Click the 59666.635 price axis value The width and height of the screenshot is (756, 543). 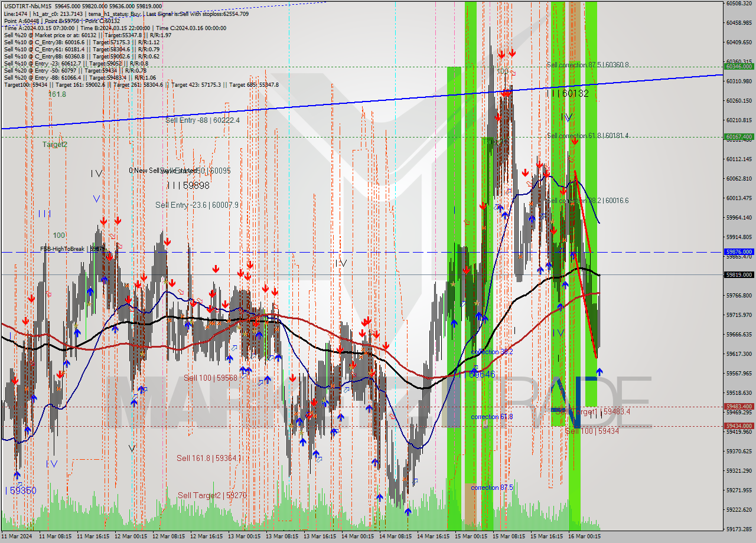[x=739, y=334]
